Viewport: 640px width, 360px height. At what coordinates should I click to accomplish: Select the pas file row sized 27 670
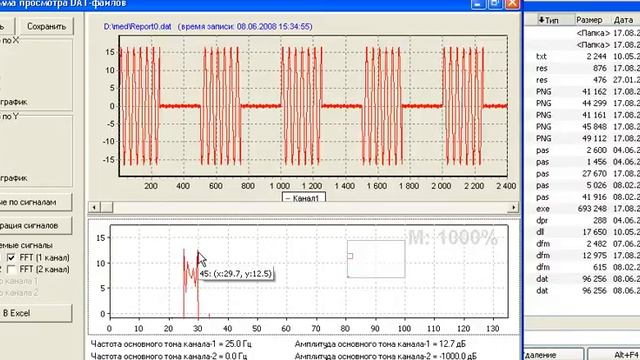(582, 173)
